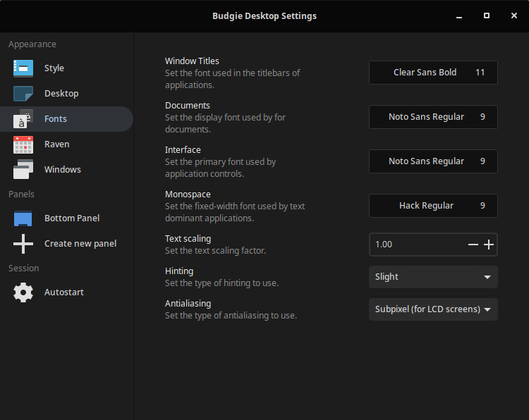Pick Monospace font Hack Regular
The height and width of the screenshot is (420, 529).
coord(432,206)
